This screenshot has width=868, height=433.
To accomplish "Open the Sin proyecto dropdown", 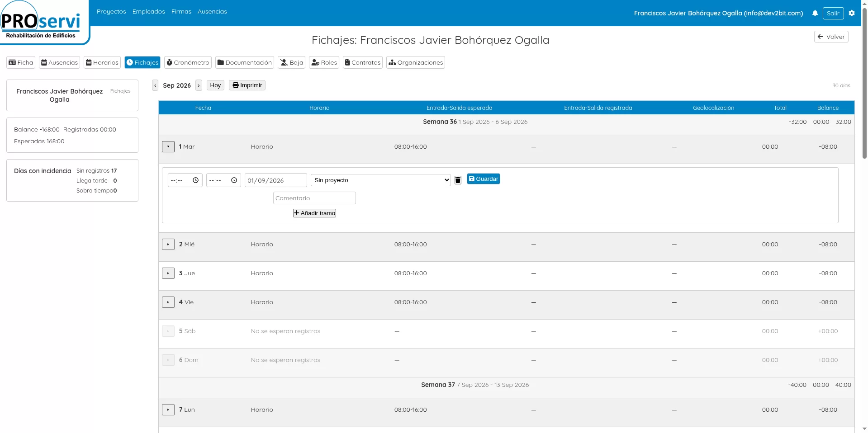I will click(x=381, y=180).
